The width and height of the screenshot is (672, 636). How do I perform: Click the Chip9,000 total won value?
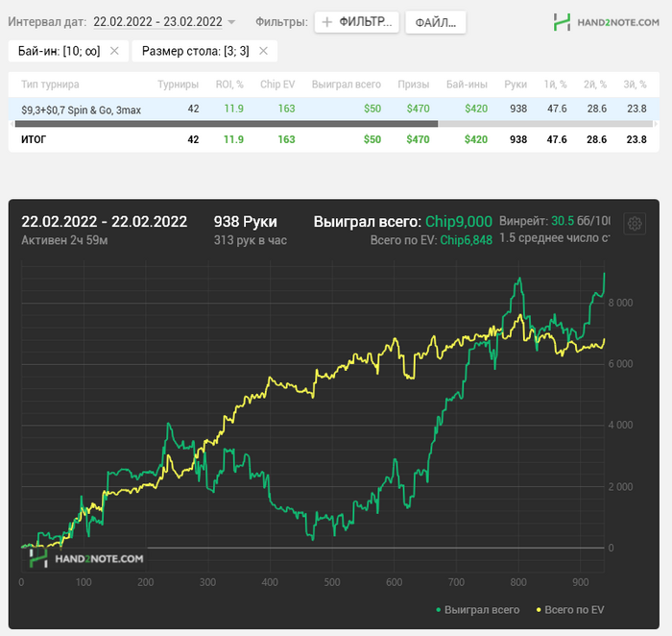[459, 222]
